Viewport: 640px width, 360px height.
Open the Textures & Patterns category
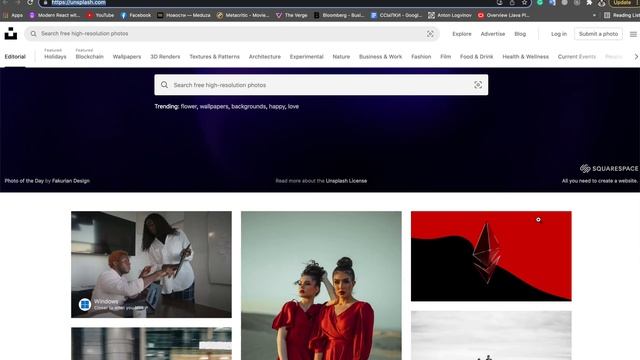(214, 57)
